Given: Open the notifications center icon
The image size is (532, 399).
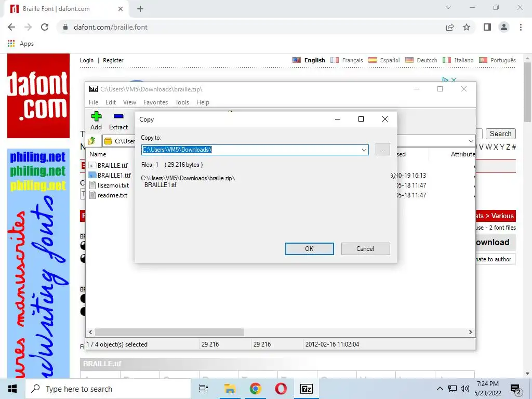Looking at the screenshot, I should click(516, 389).
